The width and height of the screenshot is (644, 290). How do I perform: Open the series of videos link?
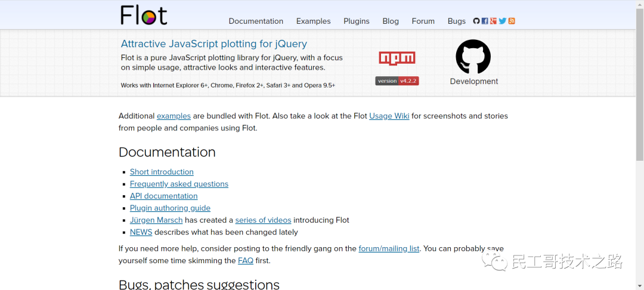click(264, 220)
